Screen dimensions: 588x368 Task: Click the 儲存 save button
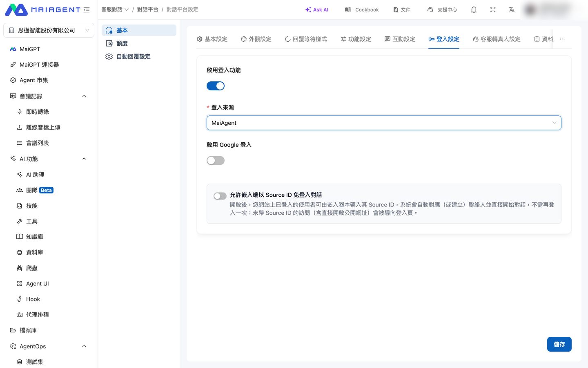[x=559, y=344]
